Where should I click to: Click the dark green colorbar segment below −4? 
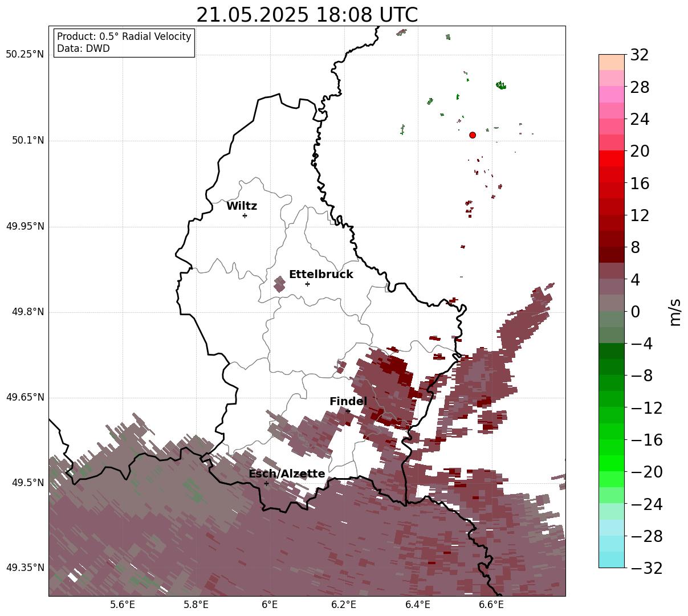(612, 351)
